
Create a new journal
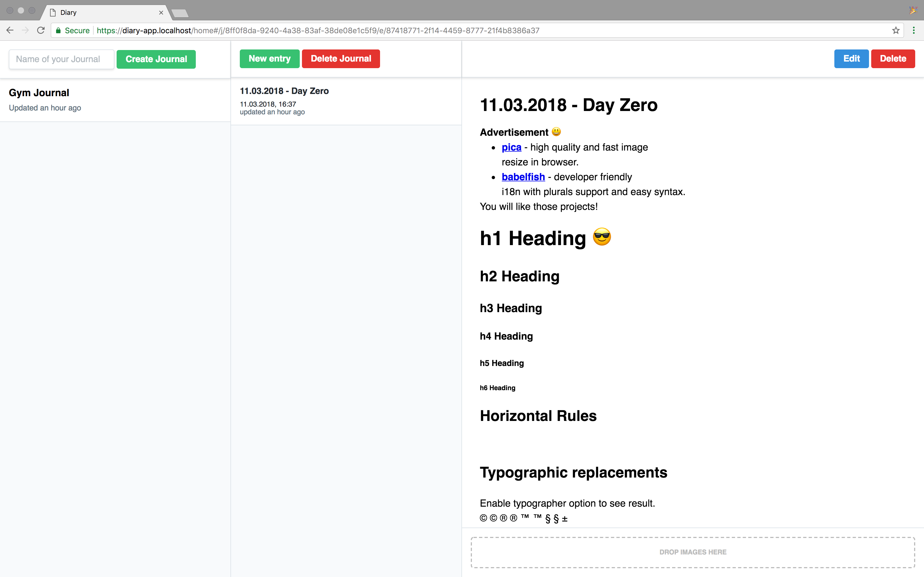tap(156, 59)
